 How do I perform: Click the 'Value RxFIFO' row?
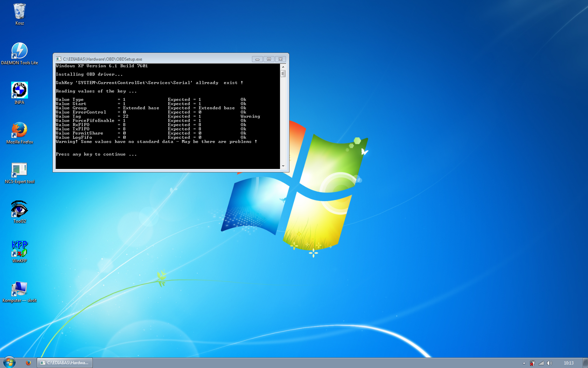tap(151, 125)
